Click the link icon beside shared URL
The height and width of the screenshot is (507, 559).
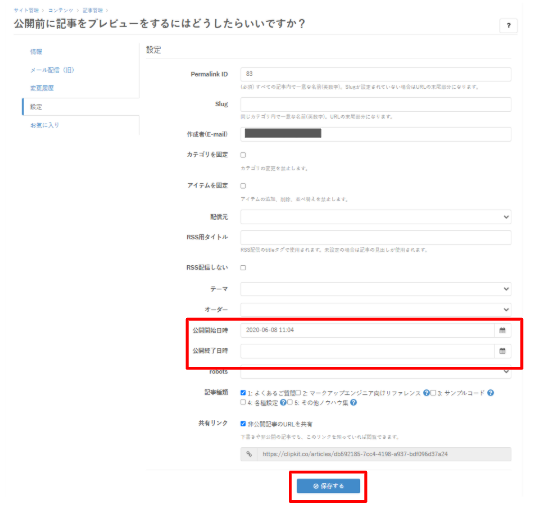pyautogui.click(x=249, y=454)
